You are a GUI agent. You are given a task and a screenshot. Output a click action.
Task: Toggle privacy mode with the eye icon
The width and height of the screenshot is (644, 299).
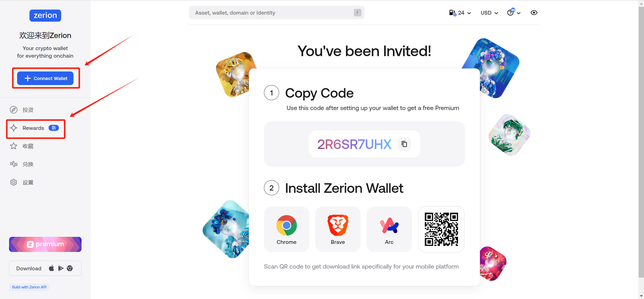(x=534, y=13)
